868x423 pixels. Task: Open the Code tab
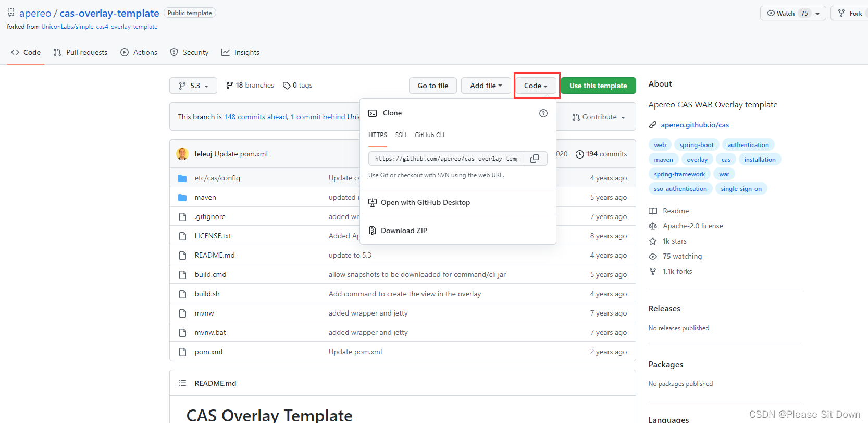(x=26, y=52)
